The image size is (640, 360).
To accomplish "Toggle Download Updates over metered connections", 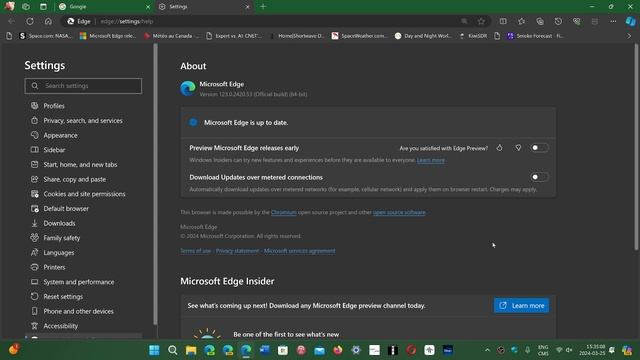I will point(539,177).
